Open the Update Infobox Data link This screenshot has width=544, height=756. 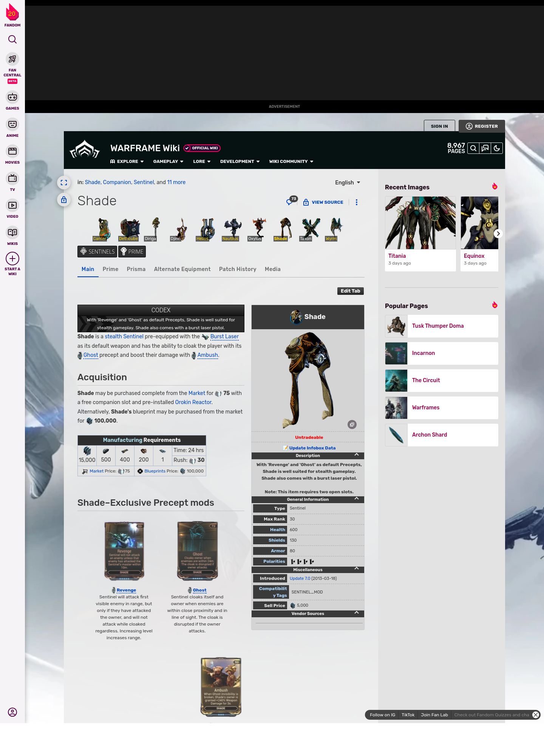[x=312, y=448]
